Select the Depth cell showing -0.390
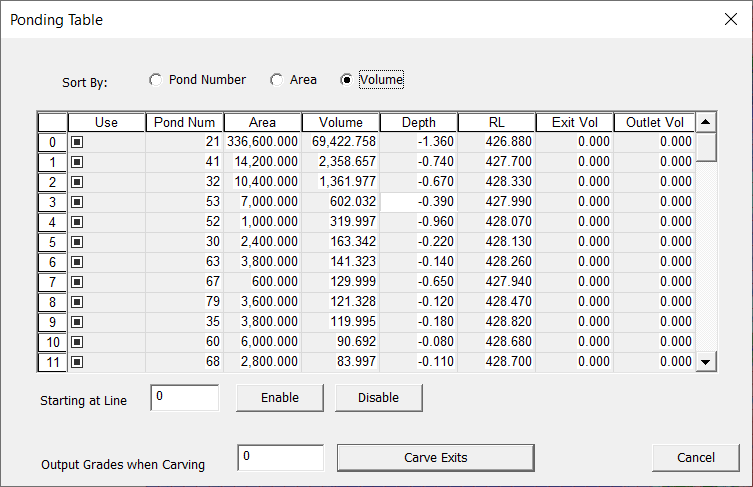The width and height of the screenshot is (753, 487). pos(418,202)
